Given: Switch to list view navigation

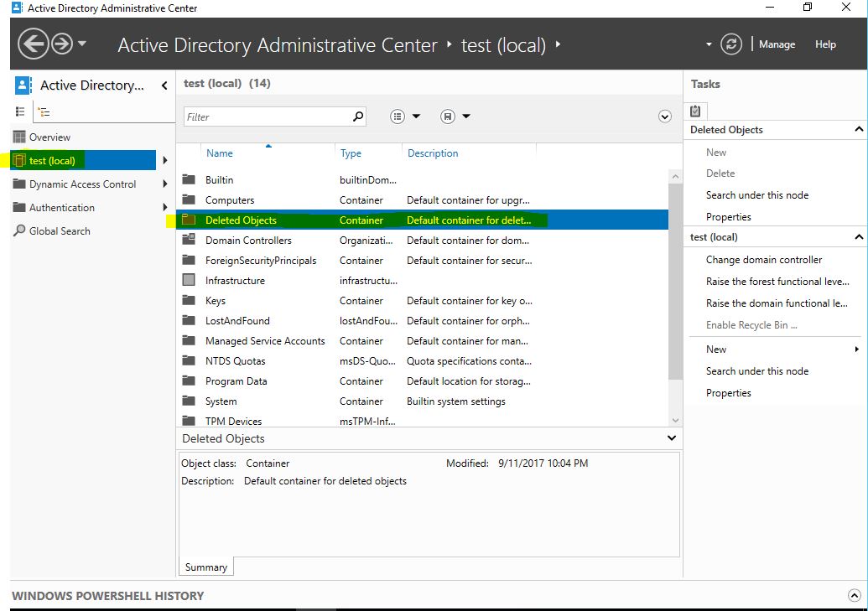Looking at the screenshot, I should (20, 110).
